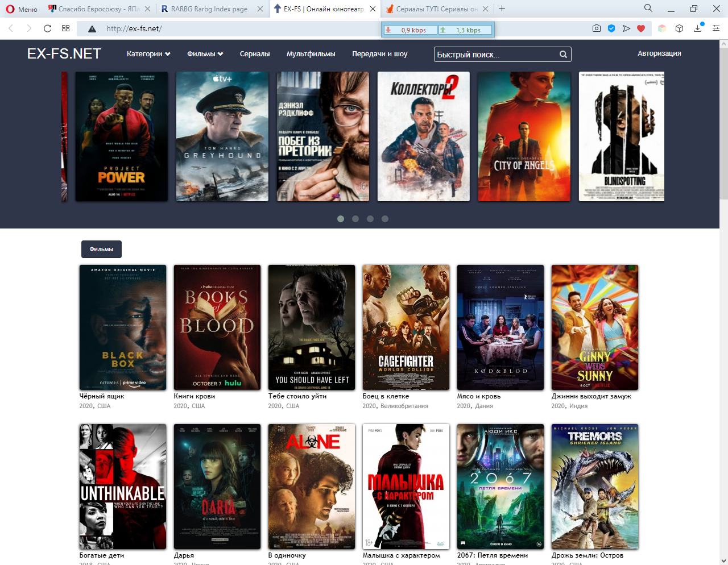Expand the Категории dropdown menu
Viewport: 728px width, 565px height.
click(148, 53)
